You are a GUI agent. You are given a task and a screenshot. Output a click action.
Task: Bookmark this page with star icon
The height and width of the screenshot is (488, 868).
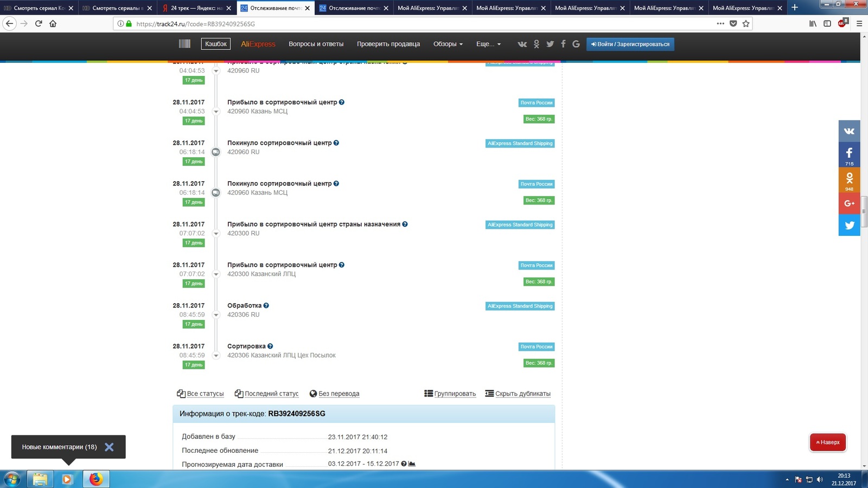[746, 23]
